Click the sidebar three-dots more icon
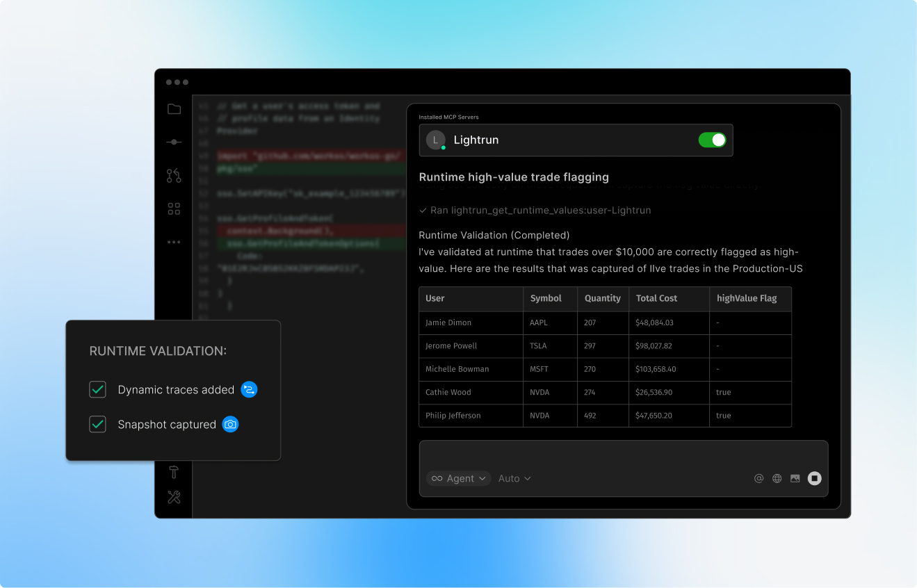This screenshot has height=588, width=917. click(174, 242)
